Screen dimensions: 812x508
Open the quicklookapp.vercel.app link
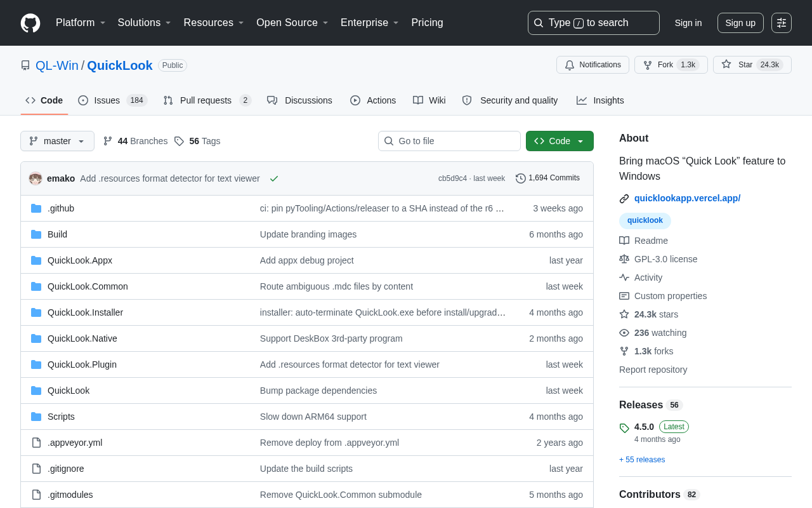tap(687, 198)
